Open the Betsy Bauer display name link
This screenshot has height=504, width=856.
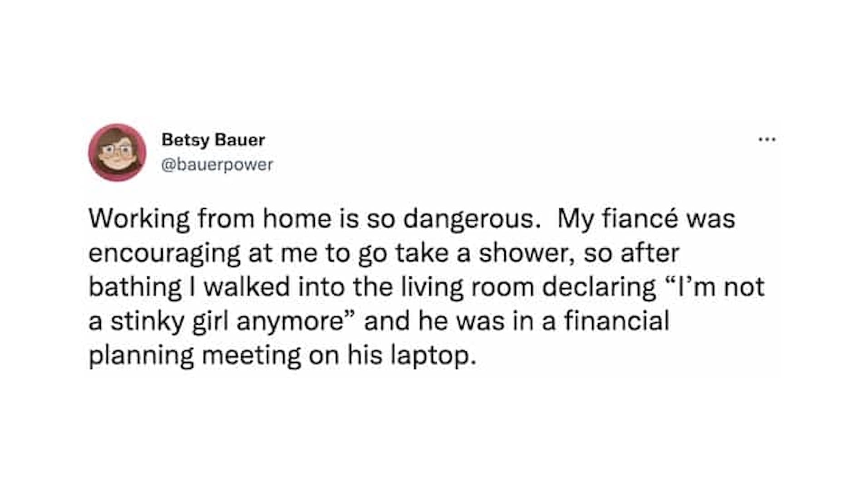(x=213, y=139)
